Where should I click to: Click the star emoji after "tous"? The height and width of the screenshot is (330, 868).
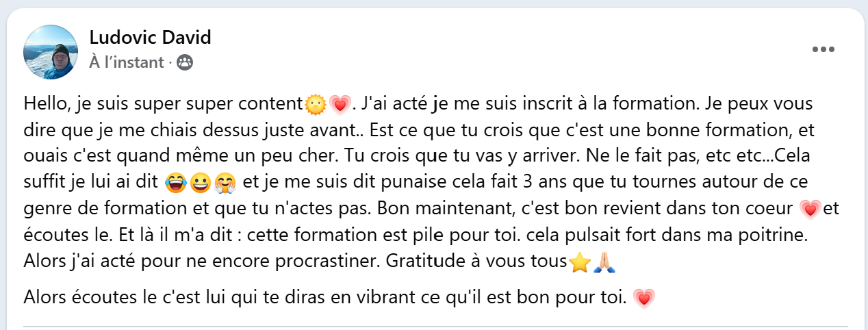tap(580, 262)
